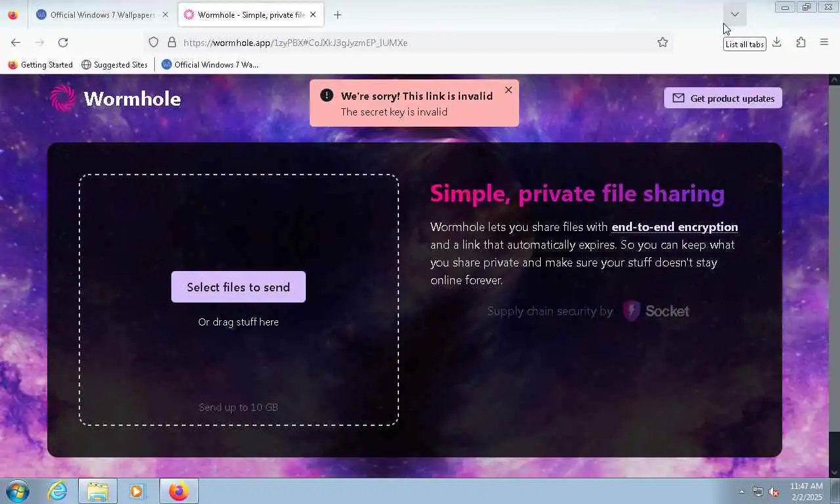The image size is (840, 504).
Task: Open the Downloads panel
Action: (777, 42)
